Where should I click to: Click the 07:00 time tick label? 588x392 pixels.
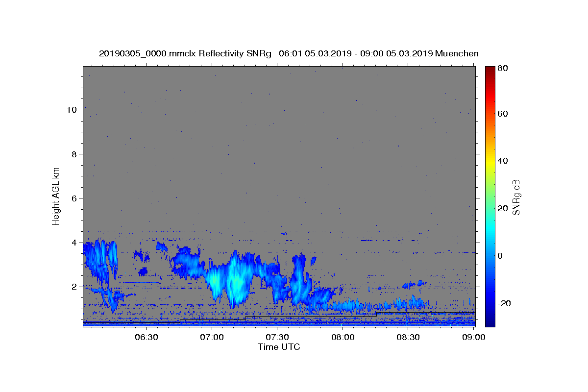click(212, 337)
